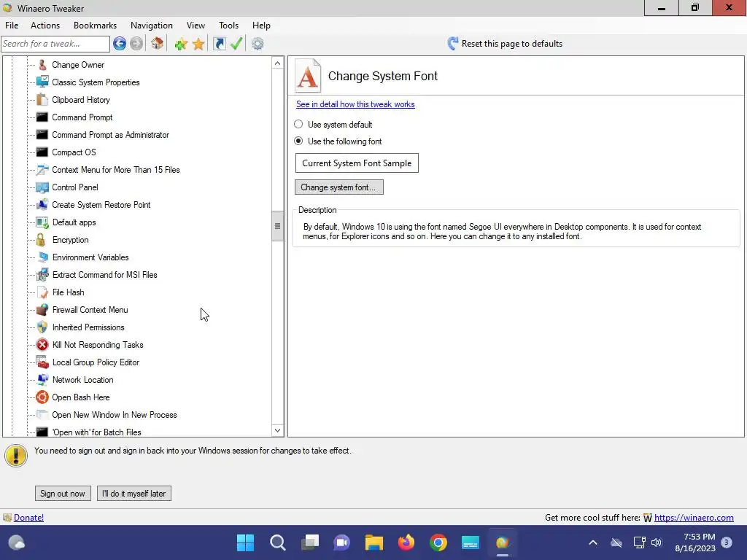
Task: Select Create System Restore Point item
Action: [101, 205]
